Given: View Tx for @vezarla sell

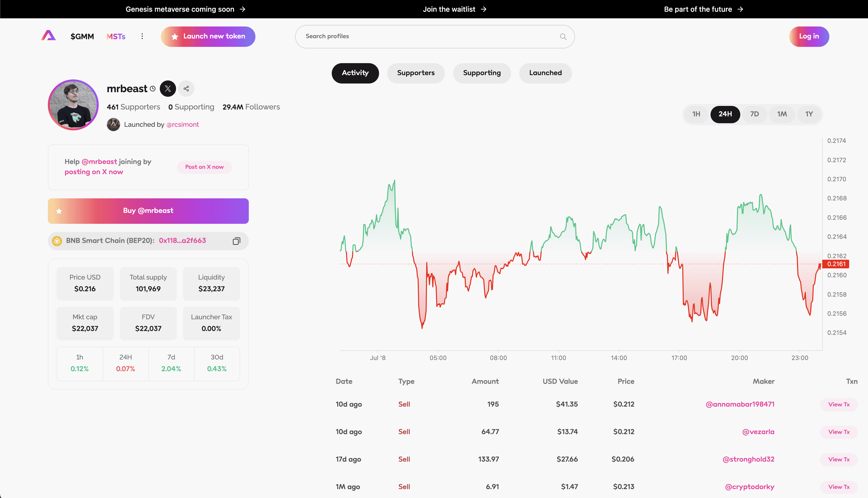Looking at the screenshot, I should (838, 432).
